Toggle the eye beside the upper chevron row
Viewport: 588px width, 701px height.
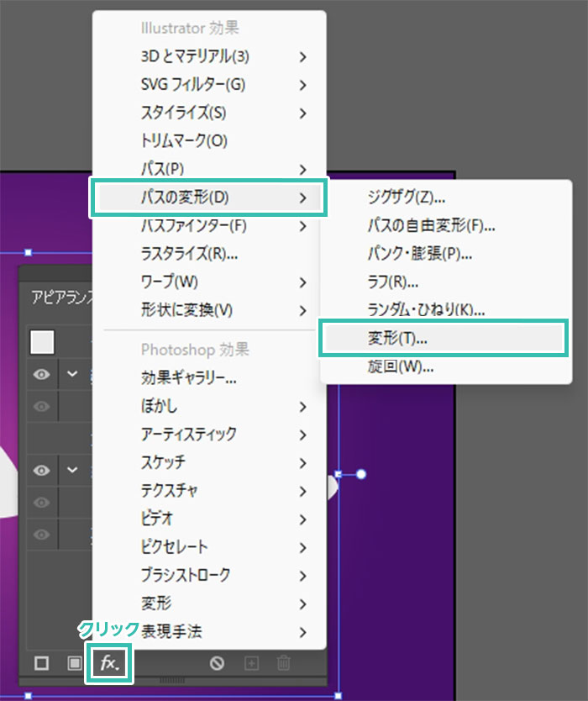[x=41, y=374]
